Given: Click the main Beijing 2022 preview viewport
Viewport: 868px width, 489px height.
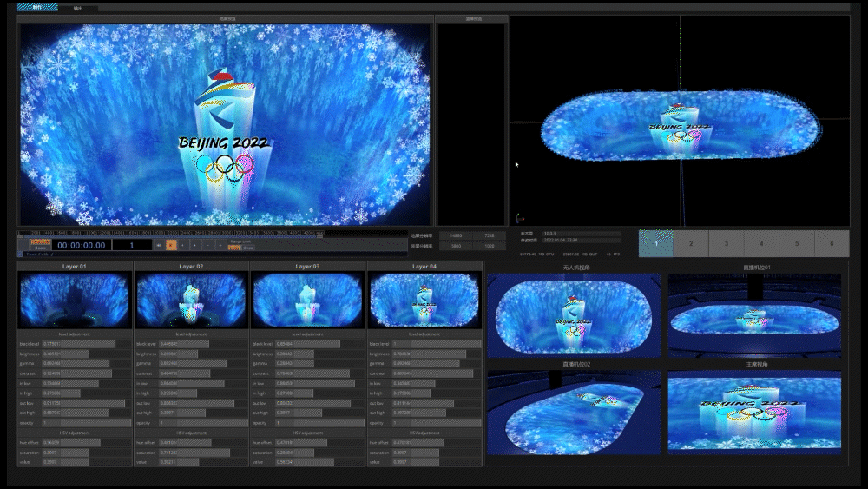Looking at the screenshot, I should (x=225, y=124).
